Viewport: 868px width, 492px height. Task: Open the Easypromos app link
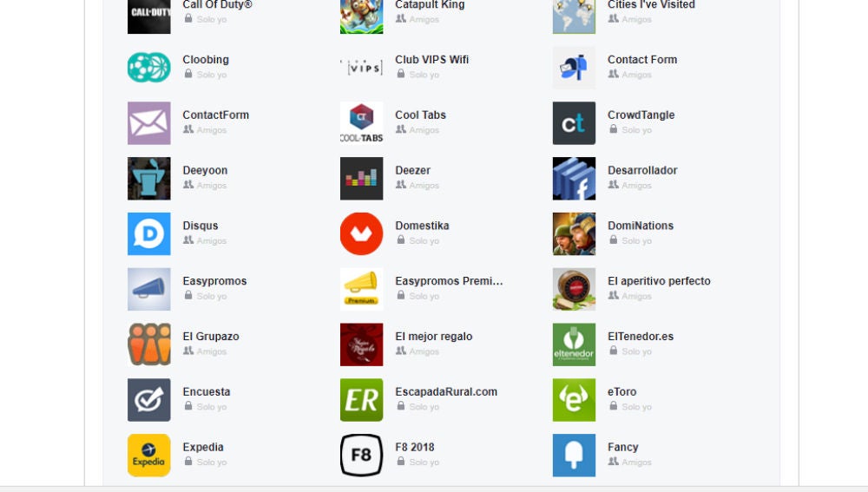tap(214, 281)
